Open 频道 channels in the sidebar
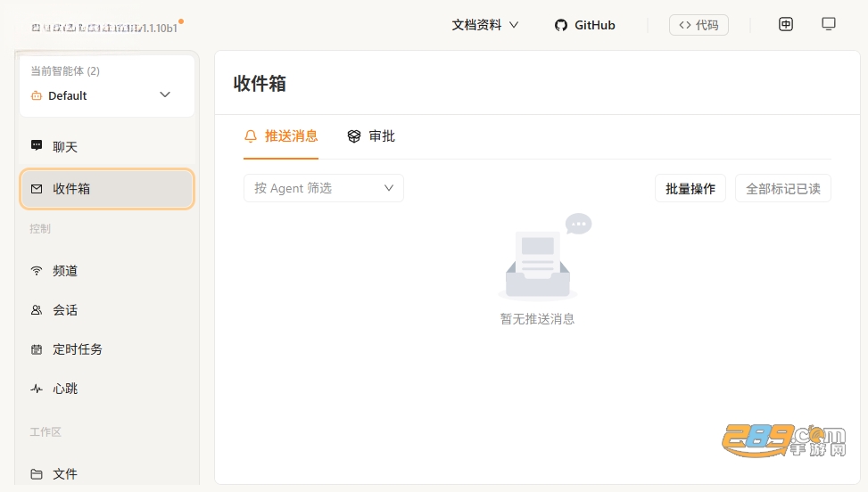This screenshot has height=492, width=868. click(x=107, y=271)
